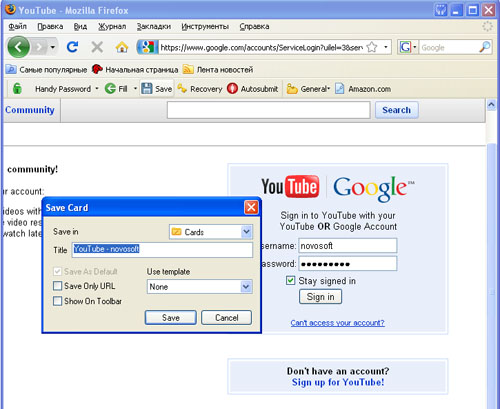The width and height of the screenshot is (500, 409).
Task: Open Can't access your account link
Action: [x=337, y=323]
